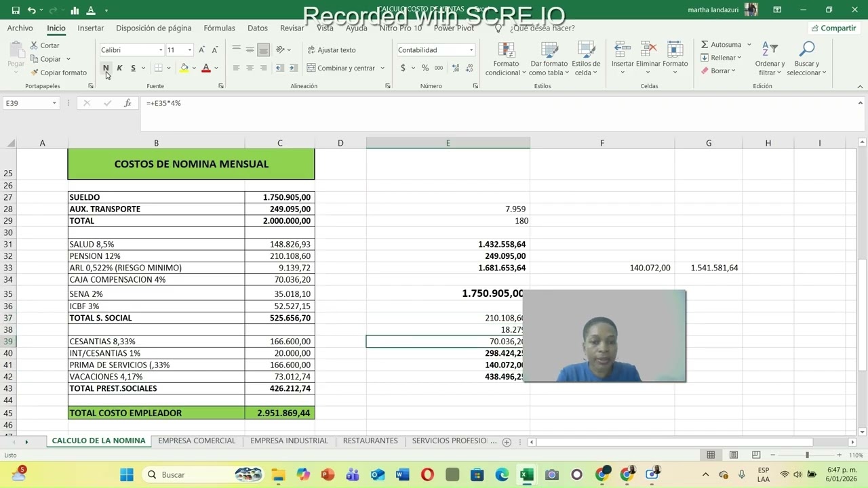Click the Pegar clipboard icon
The image size is (868, 488).
tap(16, 49)
